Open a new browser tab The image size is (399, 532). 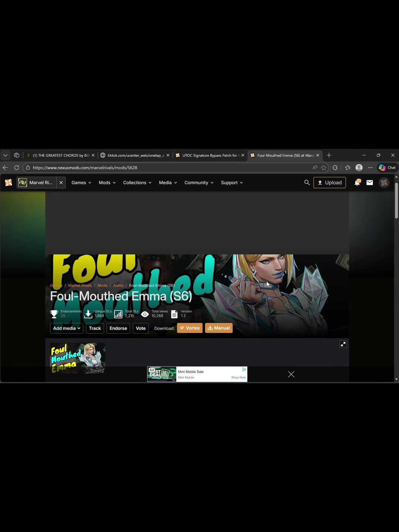329,156
